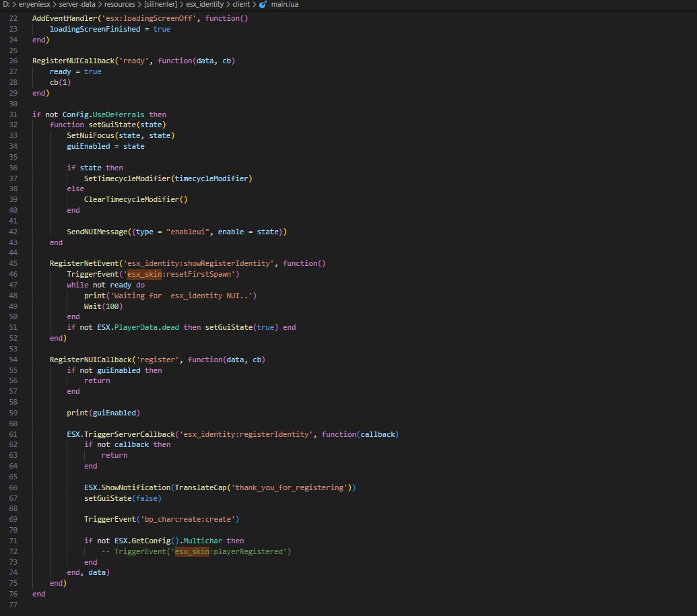The image size is (697, 616).
Task: Select line number 76 in the gutter
Action: pos(14,594)
